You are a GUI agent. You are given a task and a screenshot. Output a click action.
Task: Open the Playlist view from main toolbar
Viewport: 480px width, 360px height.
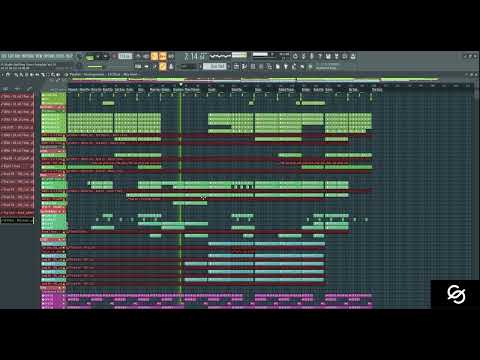coord(236,67)
